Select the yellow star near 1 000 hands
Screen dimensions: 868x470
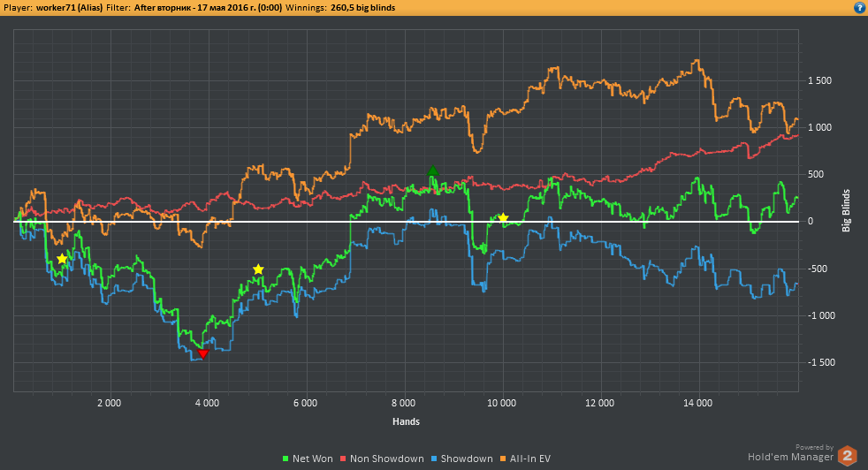[x=62, y=259]
